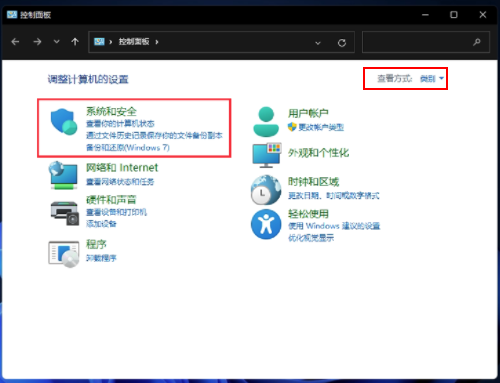The width and height of the screenshot is (500, 383).
Task: Open the Ease of Access icon
Action: tap(266, 224)
